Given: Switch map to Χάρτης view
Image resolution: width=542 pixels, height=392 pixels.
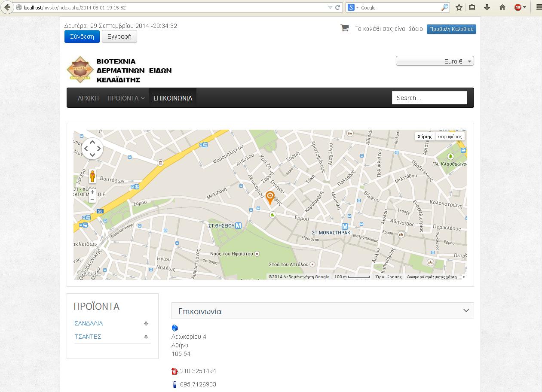Looking at the screenshot, I should [425, 137].
